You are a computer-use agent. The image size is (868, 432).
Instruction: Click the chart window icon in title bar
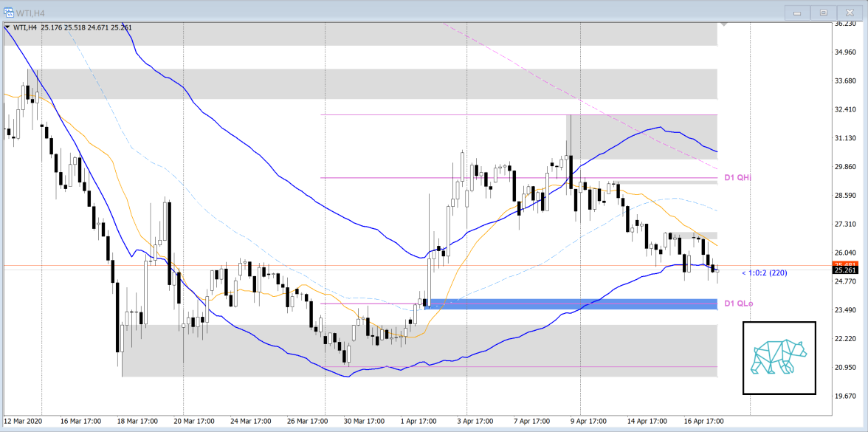click(9, 12)
